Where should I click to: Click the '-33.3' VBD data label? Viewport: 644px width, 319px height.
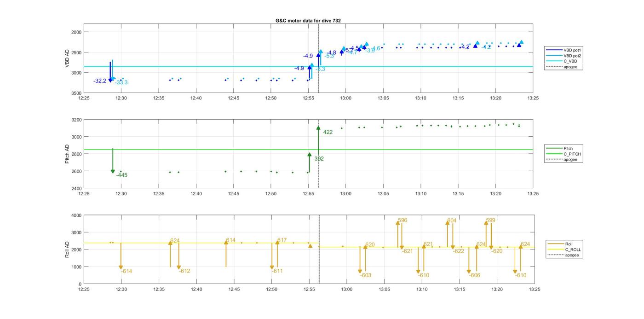pos(121,82)
